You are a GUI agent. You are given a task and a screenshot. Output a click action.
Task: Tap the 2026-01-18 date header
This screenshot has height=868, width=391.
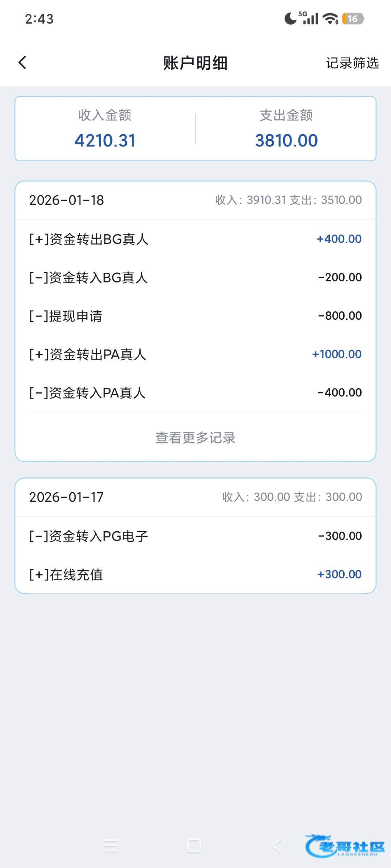click(x=67, y=200)
